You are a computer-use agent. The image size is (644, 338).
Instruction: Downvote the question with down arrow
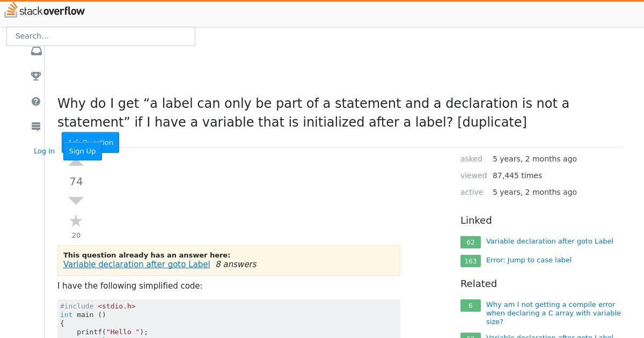point(76,201)
